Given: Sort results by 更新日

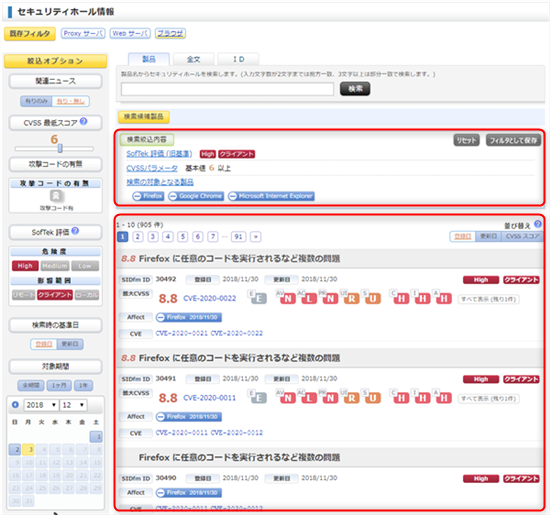Looking at the screenshot, I should tap(488, 236).
